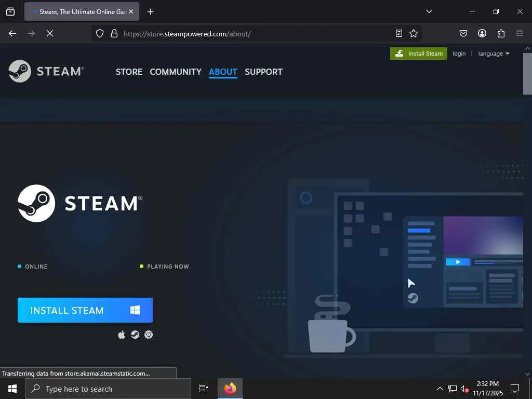Click the PLAYING NOW label
532x399 pixels.
tap(168, 267)
